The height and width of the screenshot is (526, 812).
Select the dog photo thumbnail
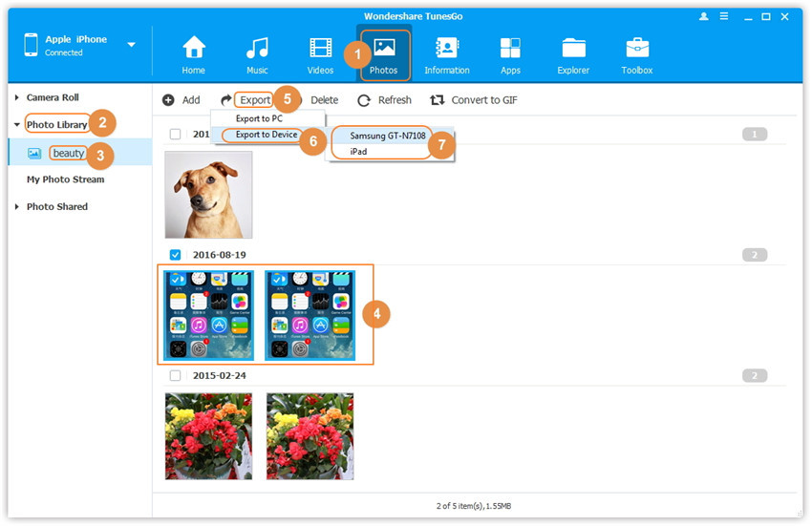coord(208,194)
